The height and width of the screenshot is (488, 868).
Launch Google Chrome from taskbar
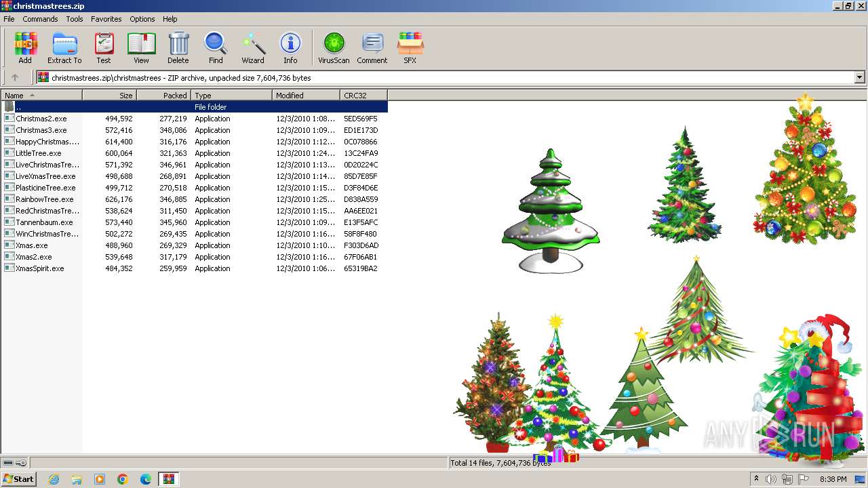click(123, 479)
